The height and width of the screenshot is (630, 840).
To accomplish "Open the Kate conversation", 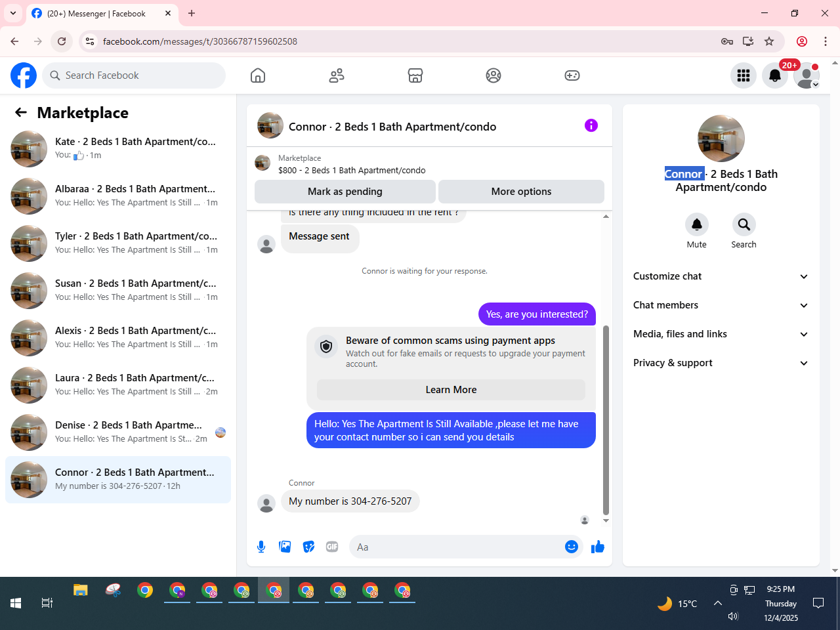I will 118,149.
